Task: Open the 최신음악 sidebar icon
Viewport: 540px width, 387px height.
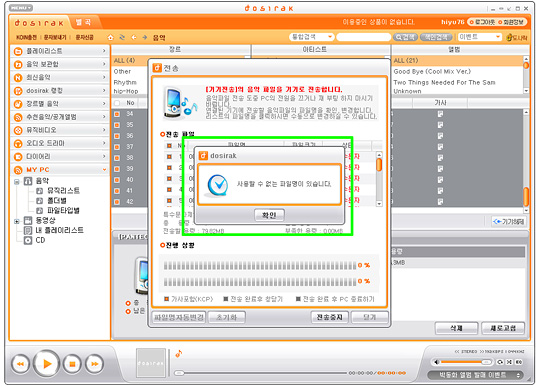Action: (18, 78)
